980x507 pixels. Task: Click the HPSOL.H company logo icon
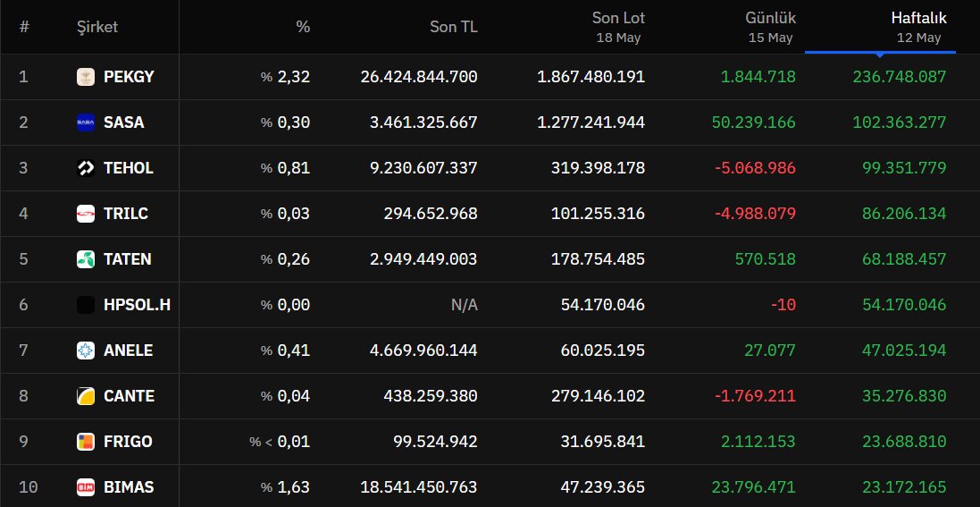pos(86,305)
